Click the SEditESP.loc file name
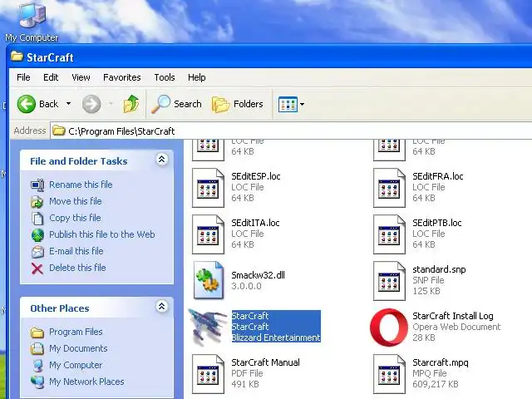Image resolution: width=532 pixels, height=399 pixels. (x=256, y=176)
